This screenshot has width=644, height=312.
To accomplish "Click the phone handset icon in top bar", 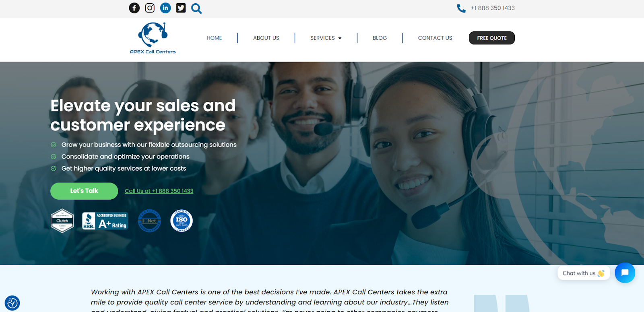I will pyautogui.click(x=461, y=8).
